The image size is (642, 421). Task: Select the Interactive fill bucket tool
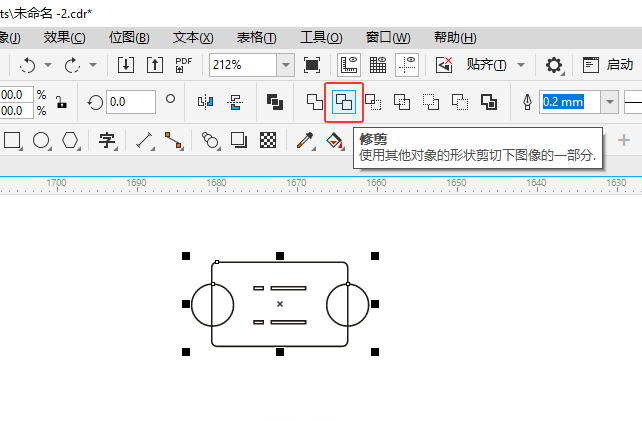pyautogui.click(x=335, y=140)
